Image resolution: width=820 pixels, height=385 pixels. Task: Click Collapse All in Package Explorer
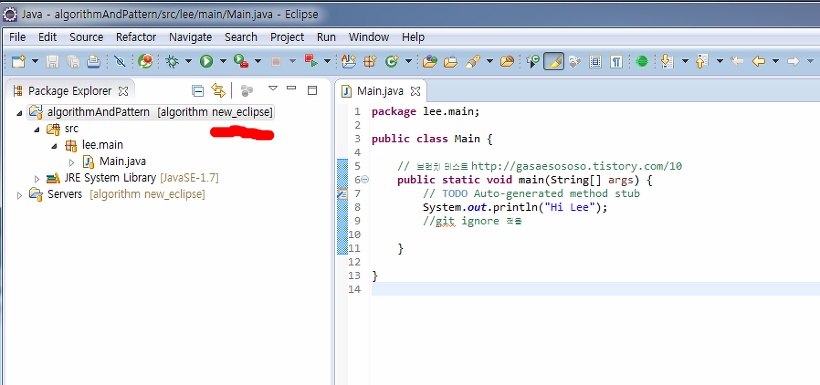coord(198,91)
